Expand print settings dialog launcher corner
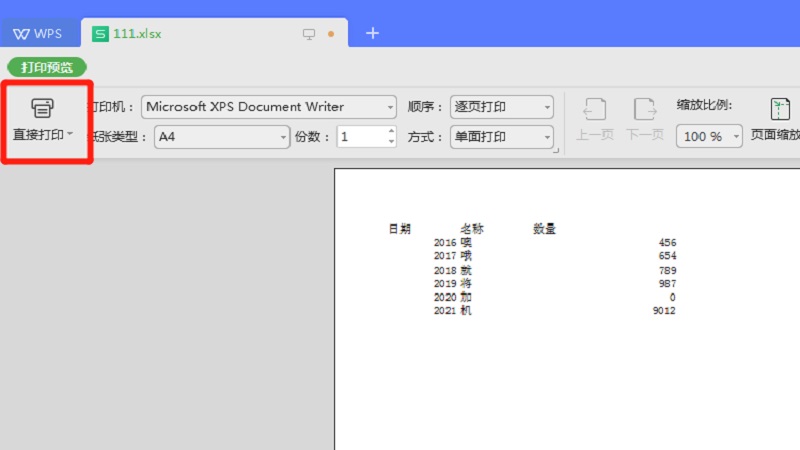Screen dimensions: 800x450 pyautogui.click(x=556, y=151)
